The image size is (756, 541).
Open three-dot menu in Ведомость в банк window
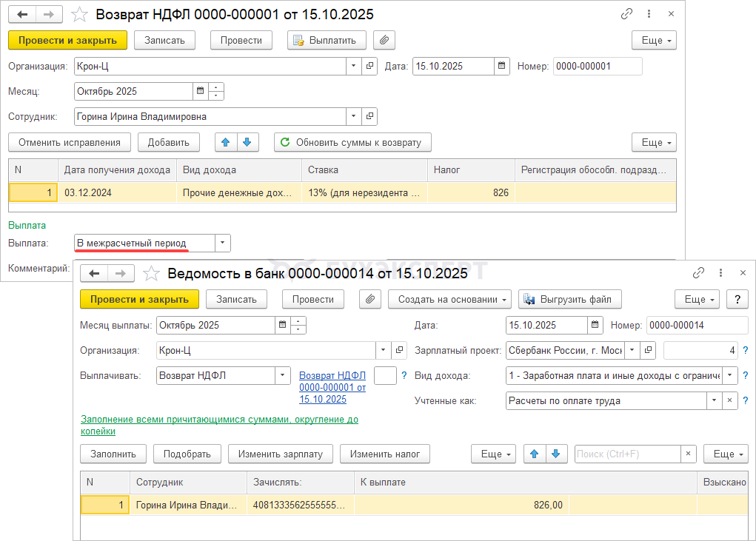(x=720, y=273)
